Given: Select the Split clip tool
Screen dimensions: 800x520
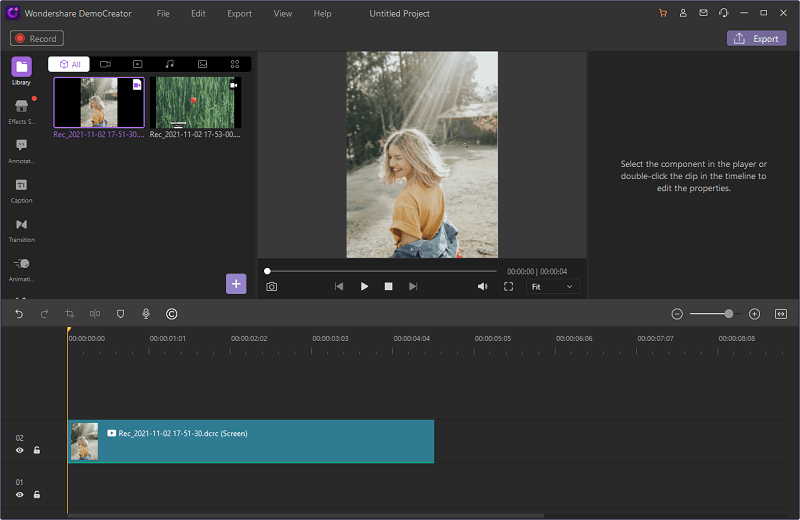Looking at the screenshot, I should coord(95,314).
